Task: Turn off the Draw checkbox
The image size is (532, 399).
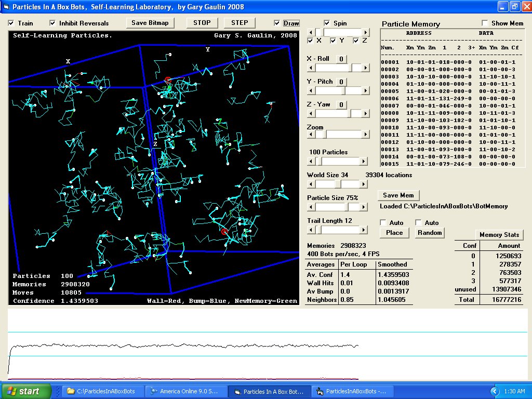Action: [x=277, y=23]
